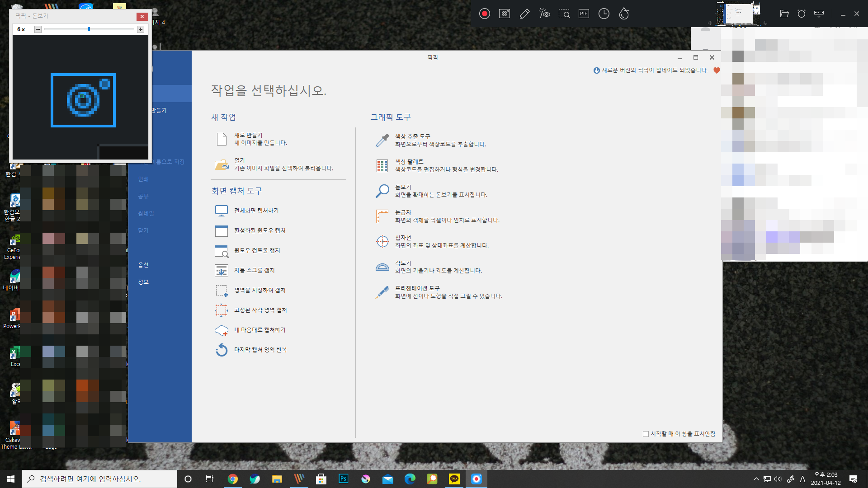Click the plus button to increase magnifier zoom

(x=141, y=29)
